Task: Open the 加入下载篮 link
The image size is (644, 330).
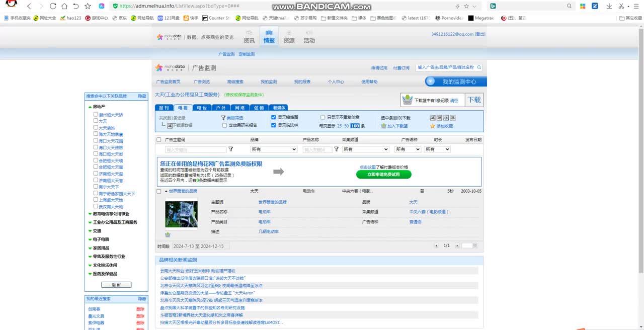Action: coord(397,126)
